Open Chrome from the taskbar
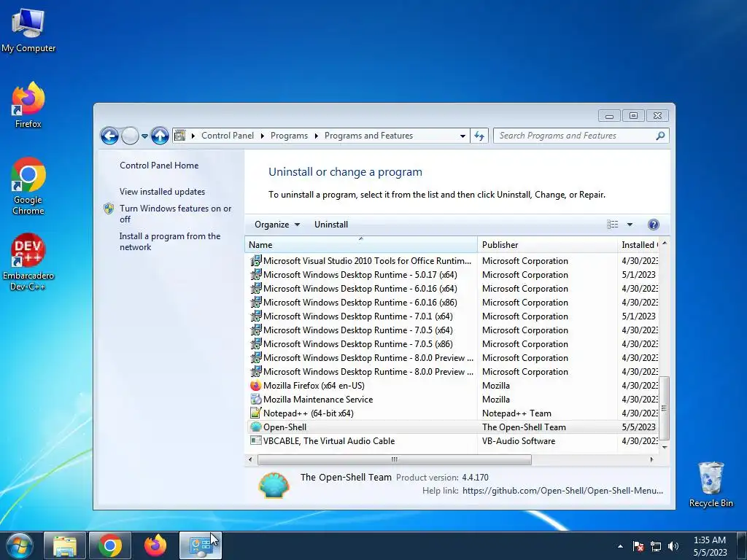 click(110, 545)
